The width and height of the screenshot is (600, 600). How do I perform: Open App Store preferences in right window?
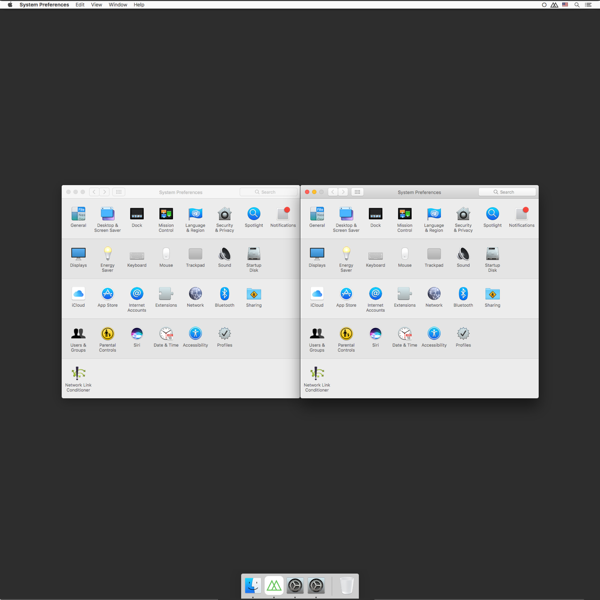(346, 297)
